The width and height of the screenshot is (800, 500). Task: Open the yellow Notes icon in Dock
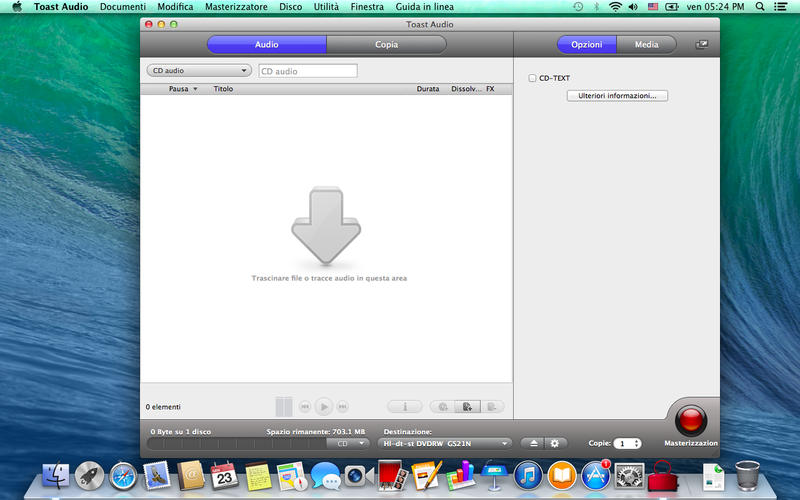[x=258, y=476]
